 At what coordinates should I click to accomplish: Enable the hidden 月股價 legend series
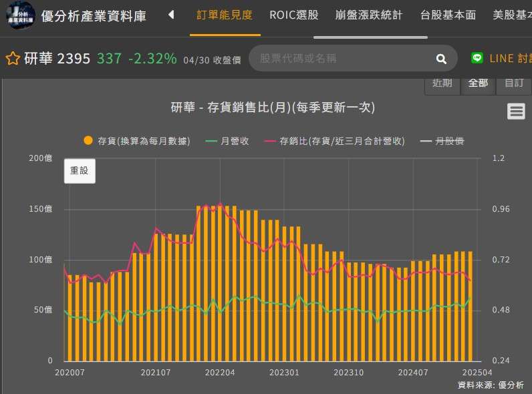coord(442,141)
